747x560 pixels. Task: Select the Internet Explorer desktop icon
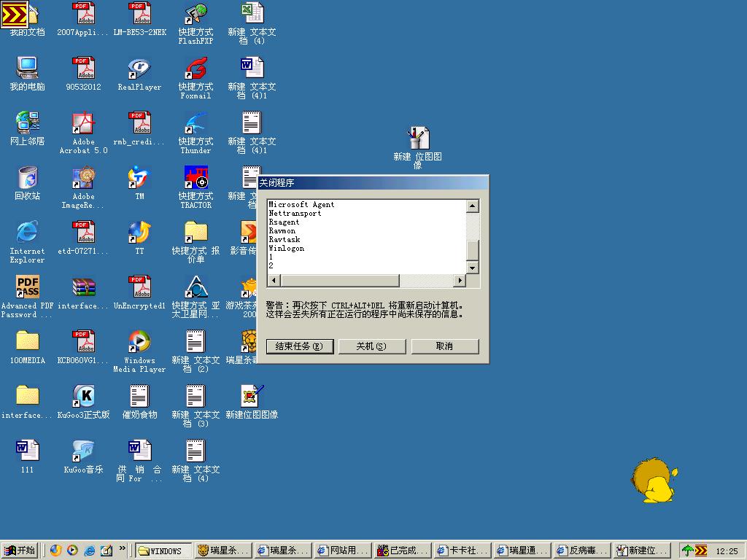[27, 241]
